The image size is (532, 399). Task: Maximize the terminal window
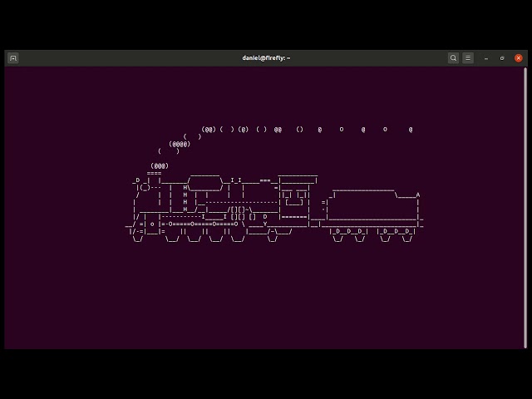[x=502, y=58]
